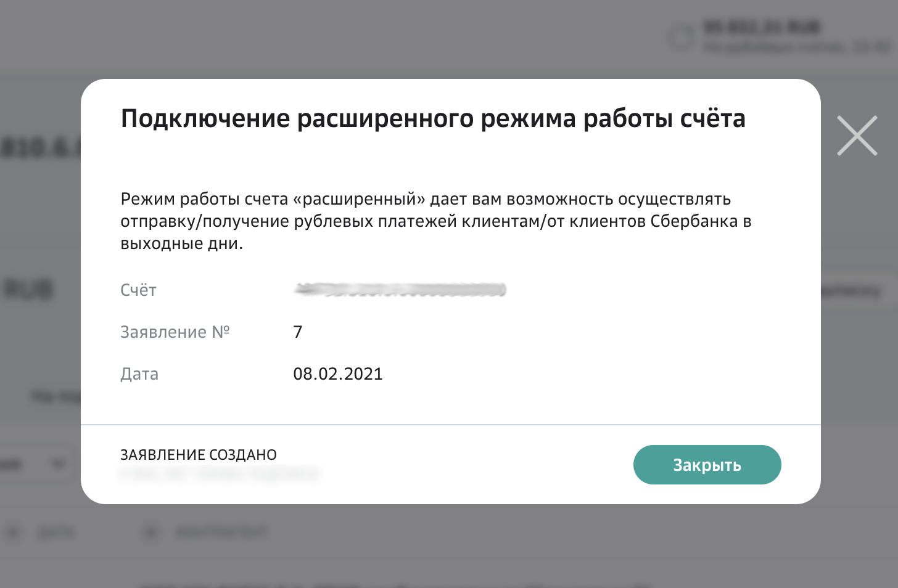
Task: Click the Заявление № field label
Action: coord(175,332)
